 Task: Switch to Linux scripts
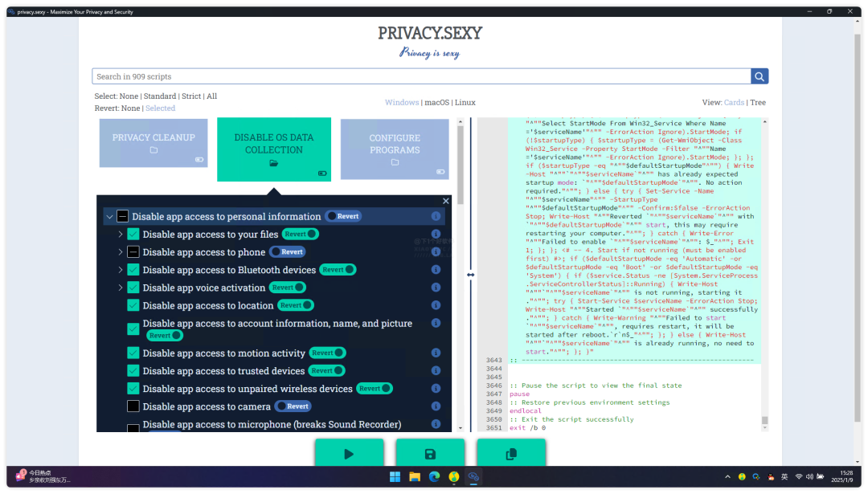(x=465, y=102)
